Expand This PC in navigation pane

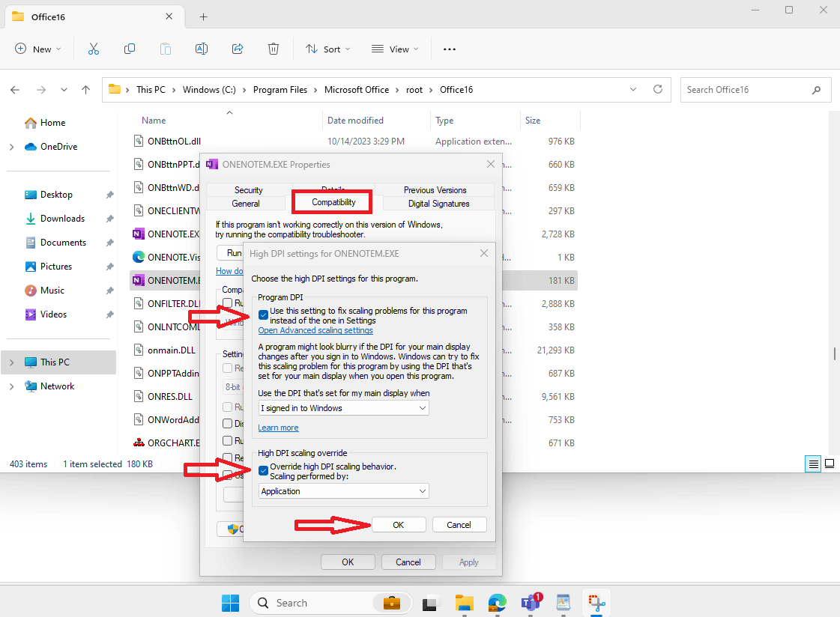pos(12,362)
